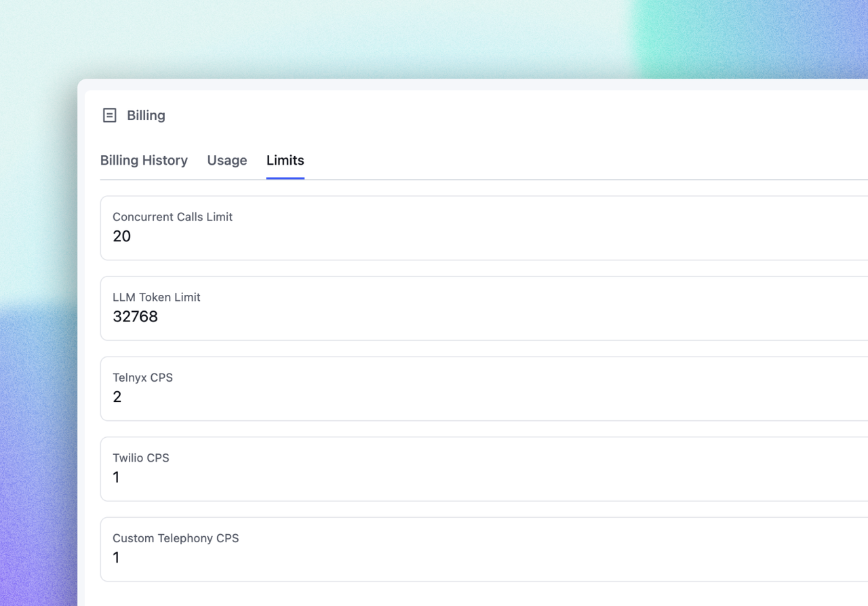Click the Billing document icon
868x606 pixels.
pyautogui.click(x=110, y=115)
